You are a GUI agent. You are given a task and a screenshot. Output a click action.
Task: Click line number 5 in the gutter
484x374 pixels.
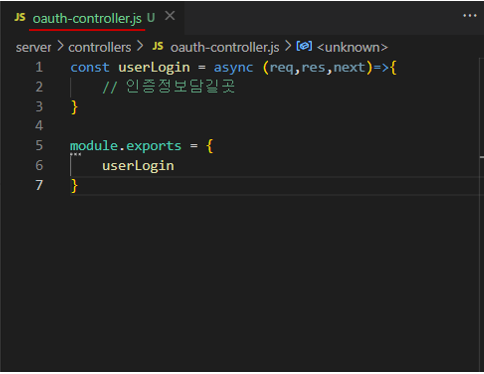click(x=39, y=146)
